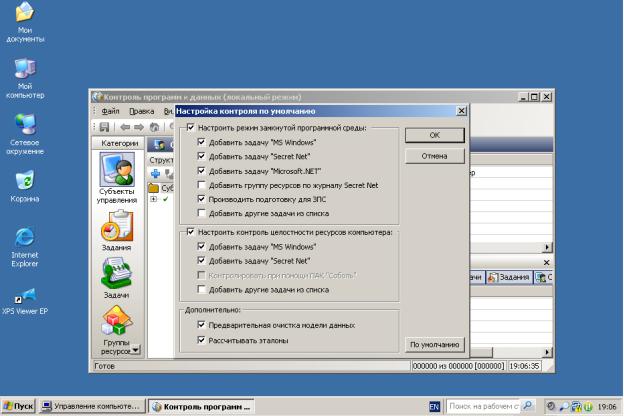Click the forward arrow toolbar icon
This screenshot has height=416, width=624.
point(139,127)
